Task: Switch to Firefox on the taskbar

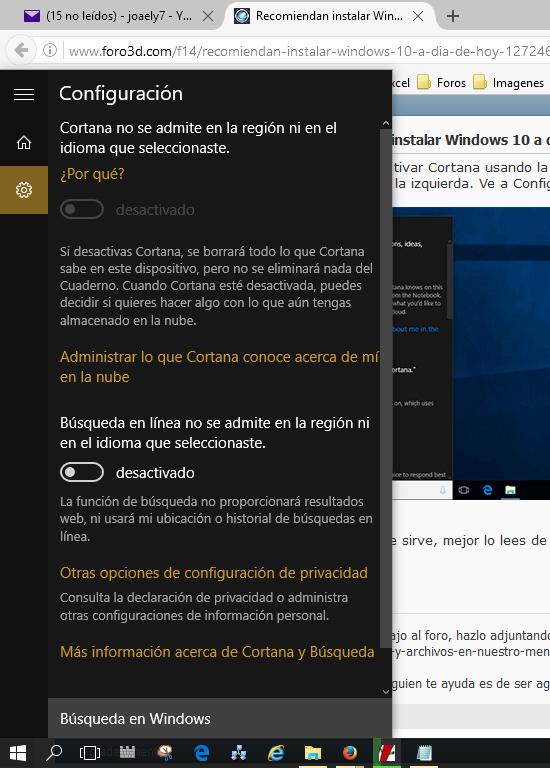Action: click(350, 753)
